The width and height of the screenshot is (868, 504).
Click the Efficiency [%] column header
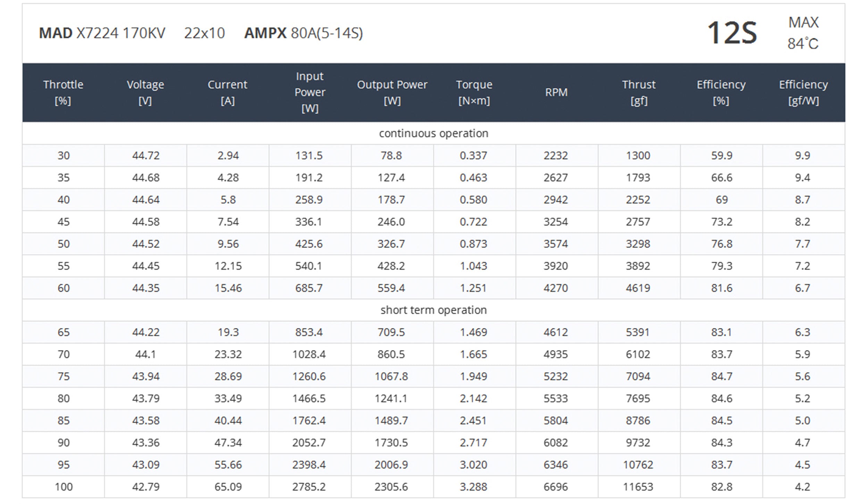[721, 92]
